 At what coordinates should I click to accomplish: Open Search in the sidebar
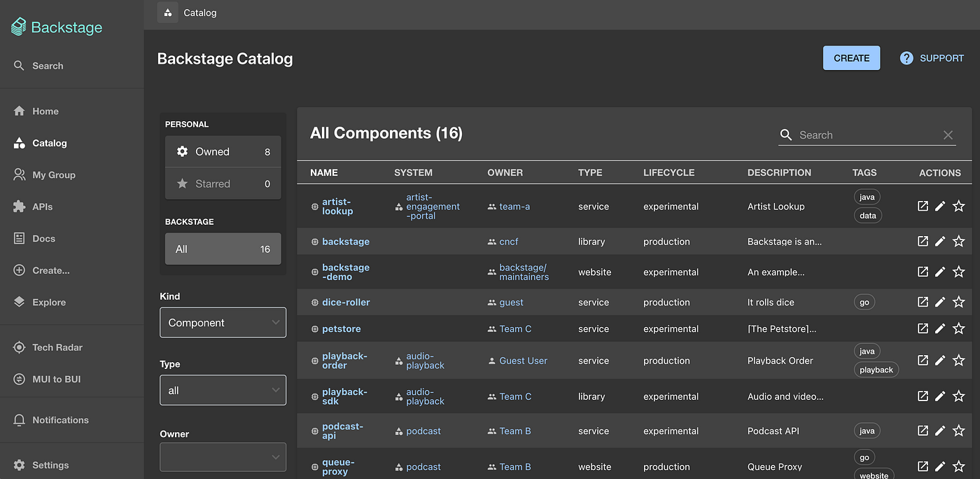(x=38, y=66)
